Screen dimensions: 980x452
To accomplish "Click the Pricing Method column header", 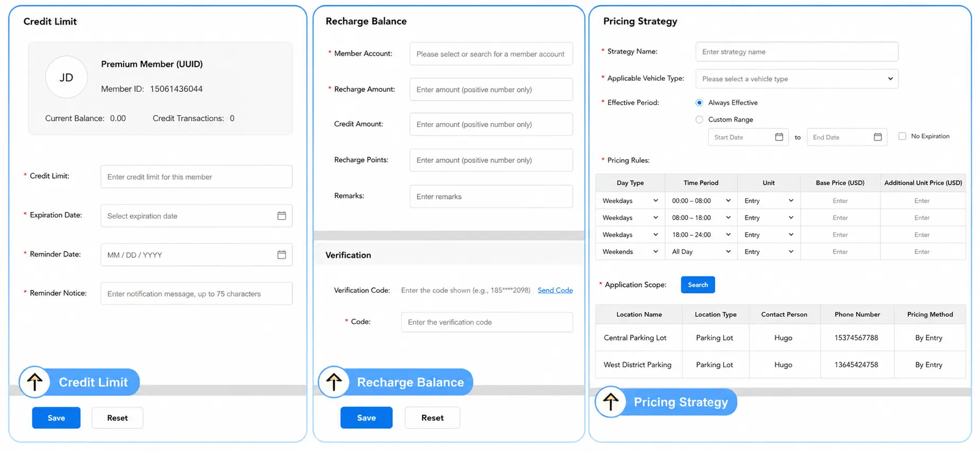I will [930, 314].
